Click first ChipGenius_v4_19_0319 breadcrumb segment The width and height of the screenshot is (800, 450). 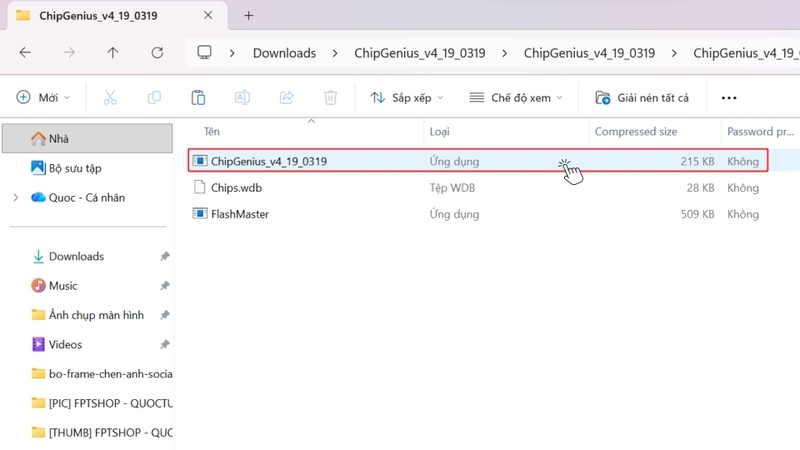click(420, 53)
